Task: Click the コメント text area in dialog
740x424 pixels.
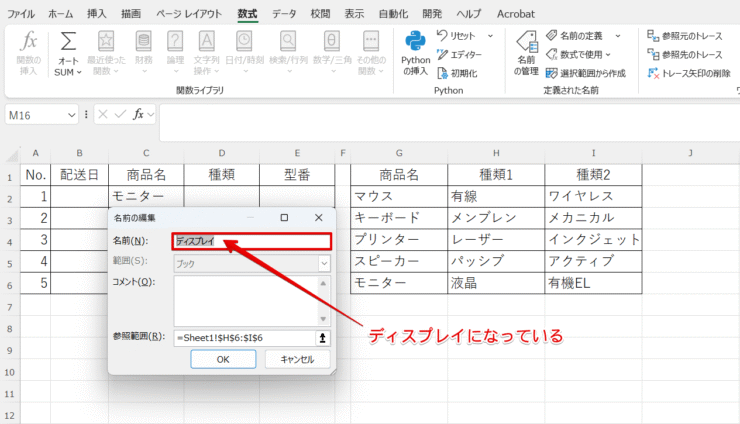Action: pyautogui.click(x=244, y=298)
